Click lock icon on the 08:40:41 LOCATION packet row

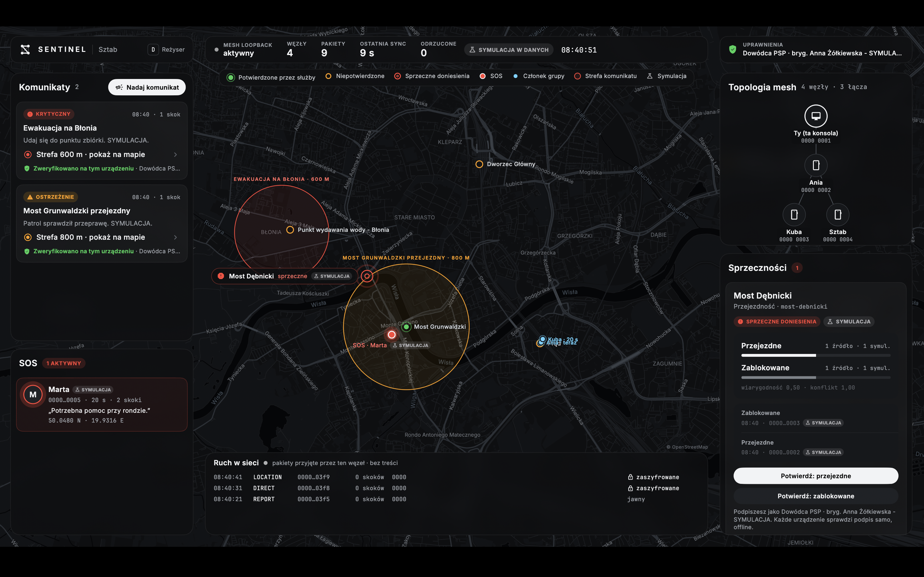tap(630, 477)
